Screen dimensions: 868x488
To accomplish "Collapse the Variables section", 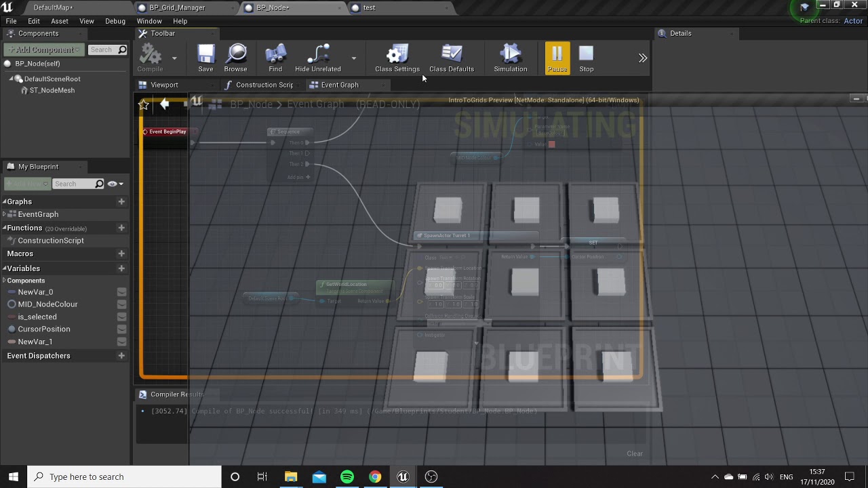I will [x=4, y=268].
